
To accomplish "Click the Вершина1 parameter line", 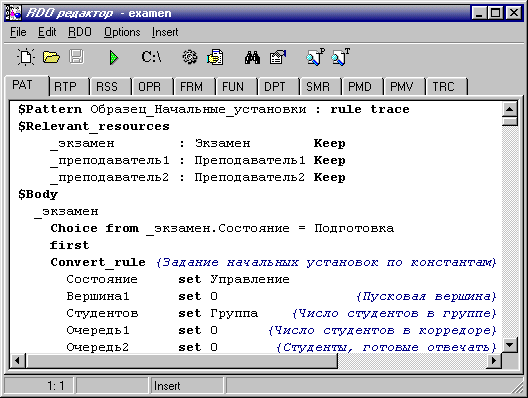I will point(281,296).
